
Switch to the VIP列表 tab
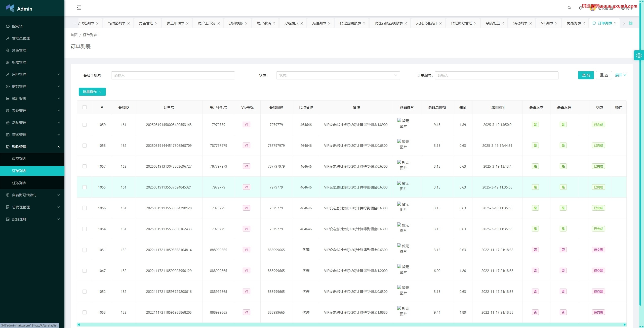[547, 23]
